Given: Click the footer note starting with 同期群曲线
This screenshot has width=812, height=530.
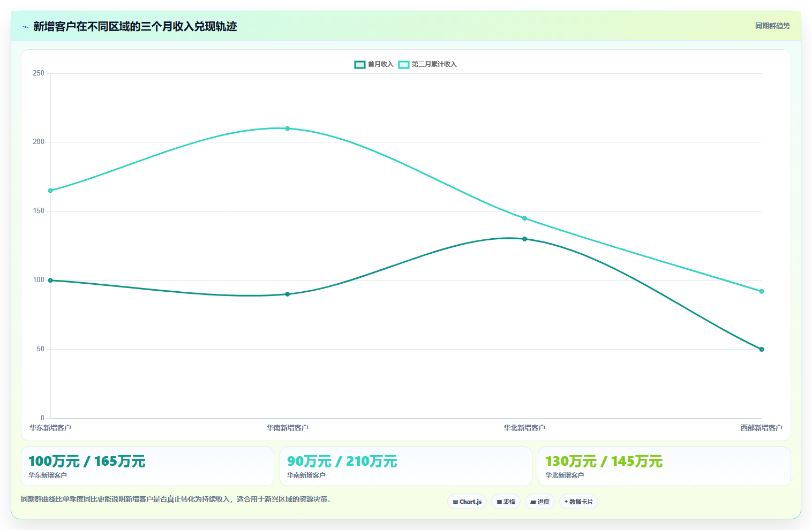Looking at the screenshot, I should tap(177, 499).
